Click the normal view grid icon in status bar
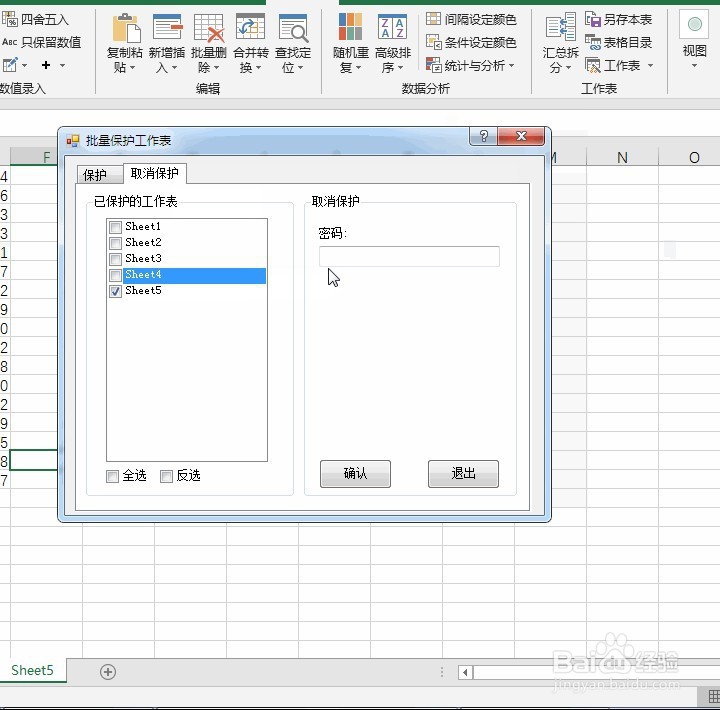720x710 pixels. 714,697
